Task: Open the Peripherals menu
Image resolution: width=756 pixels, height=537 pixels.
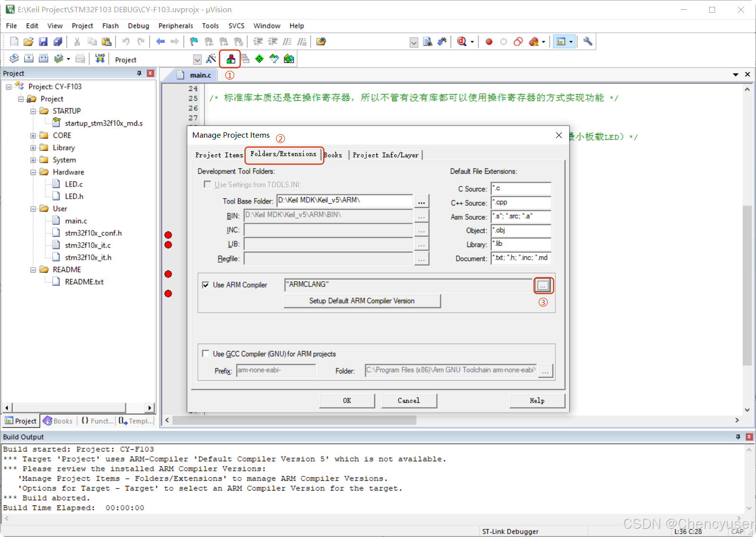Action: tap(176, 26)
